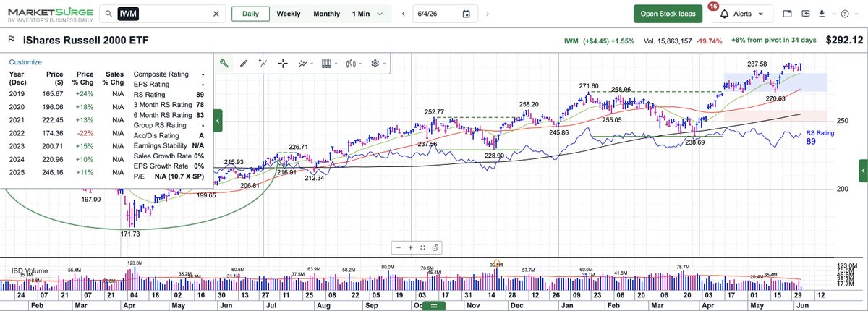This screenshot has height=311, width=868.
Task: Click the Alerts bell icon
Action: pos(725,14)
